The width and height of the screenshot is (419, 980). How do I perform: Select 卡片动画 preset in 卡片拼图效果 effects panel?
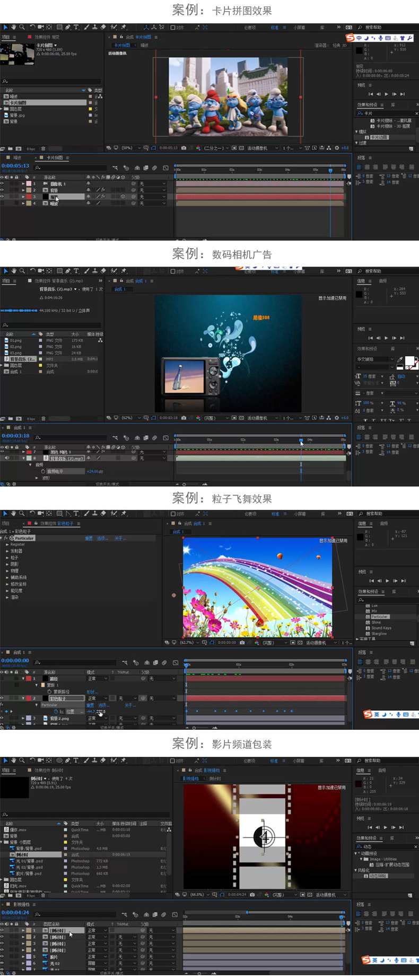click(x=379, y=137)
